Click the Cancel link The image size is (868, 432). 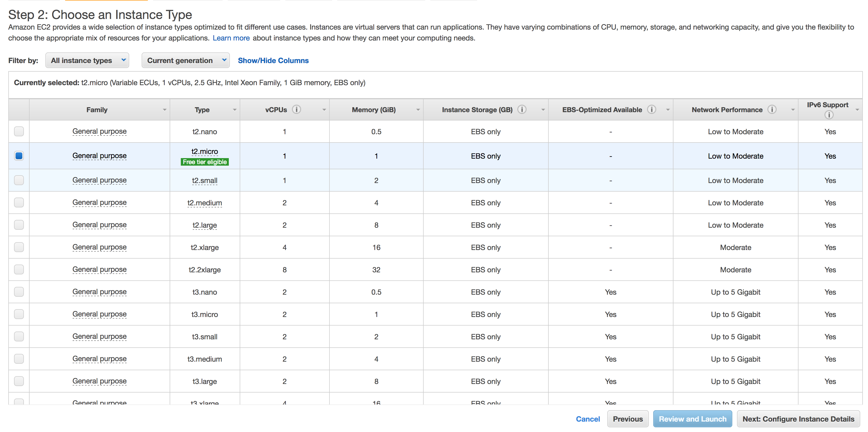pyautogui.click(x=588, y=419)
